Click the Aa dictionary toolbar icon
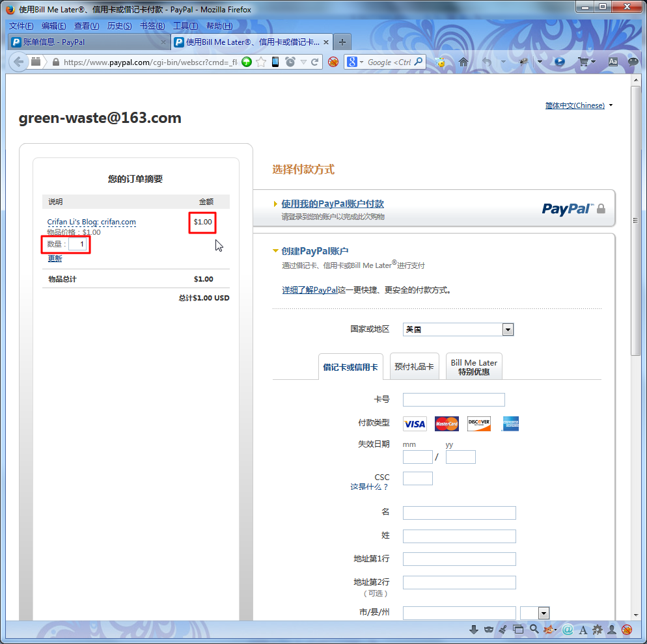This screenshot has width=647, height=644. 613,62
